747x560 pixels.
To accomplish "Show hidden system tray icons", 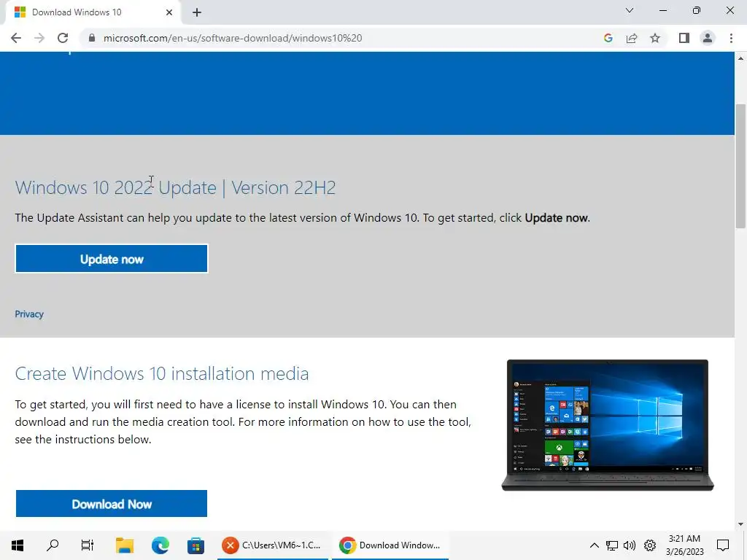I will point(594,545).
